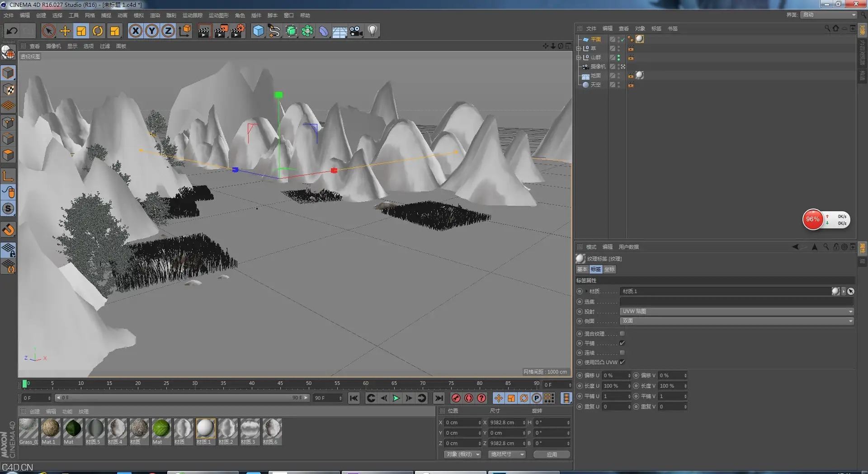Click the back arrow in attribute manager
This screenshot has width=868, height=474.
pyautogui.click(x=795, y=247)
